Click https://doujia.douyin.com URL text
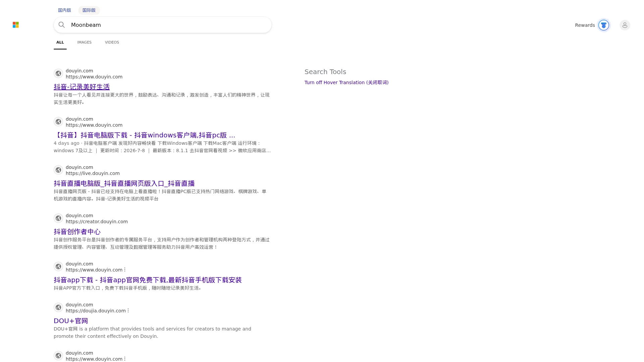 (96, 311)
